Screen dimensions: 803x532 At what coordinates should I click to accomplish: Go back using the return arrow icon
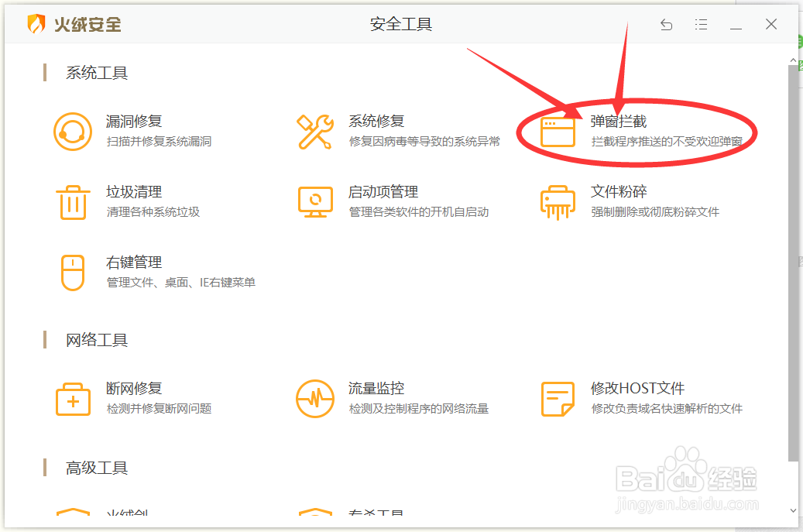click(x=666, y=24)
